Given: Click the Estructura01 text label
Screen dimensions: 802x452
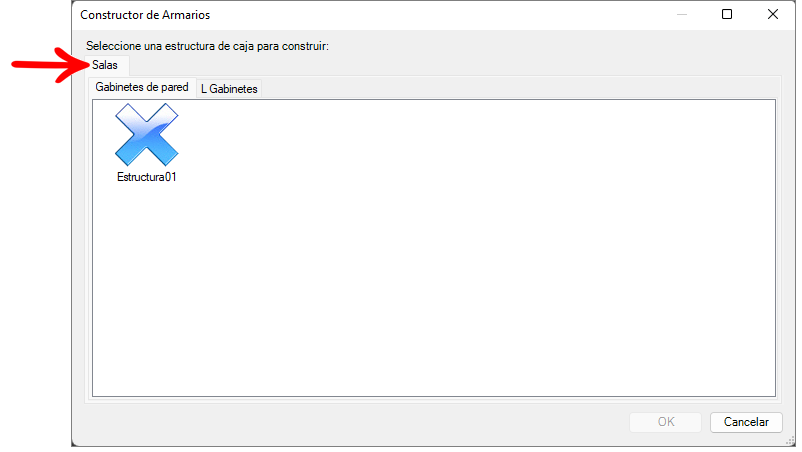Looking at the screenshot, I should pos(147,177).
